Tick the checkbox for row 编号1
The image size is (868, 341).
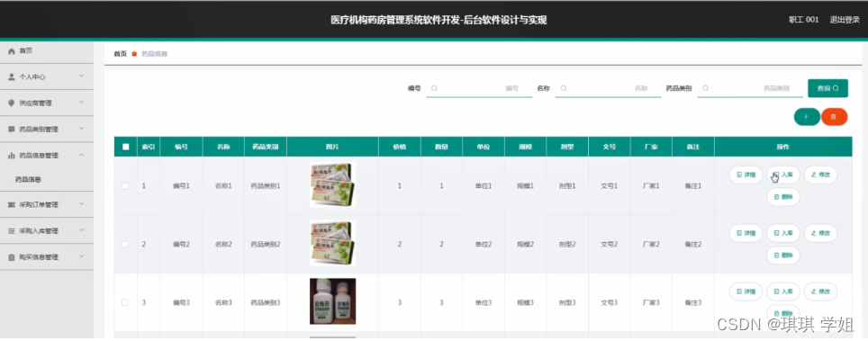tap(125, 186)
